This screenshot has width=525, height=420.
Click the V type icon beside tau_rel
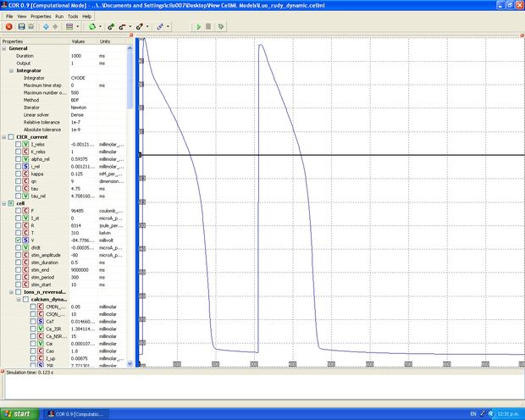pyautogui.click(x=25, y=196)
